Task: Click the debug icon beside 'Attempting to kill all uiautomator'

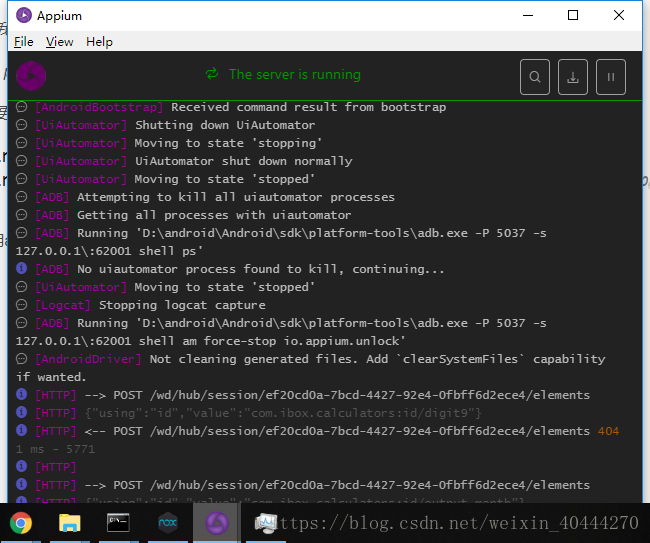Action: (x=22, y=196)
